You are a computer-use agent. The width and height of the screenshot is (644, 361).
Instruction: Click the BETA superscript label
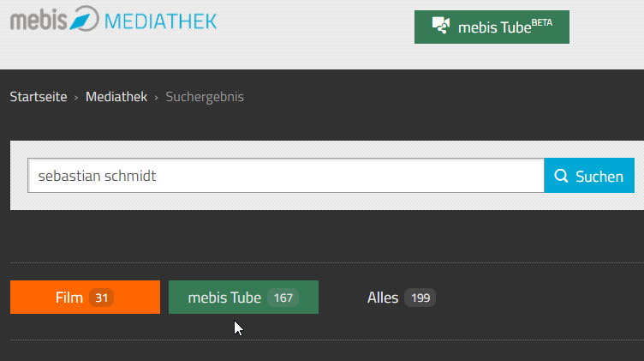pos(541,20)
